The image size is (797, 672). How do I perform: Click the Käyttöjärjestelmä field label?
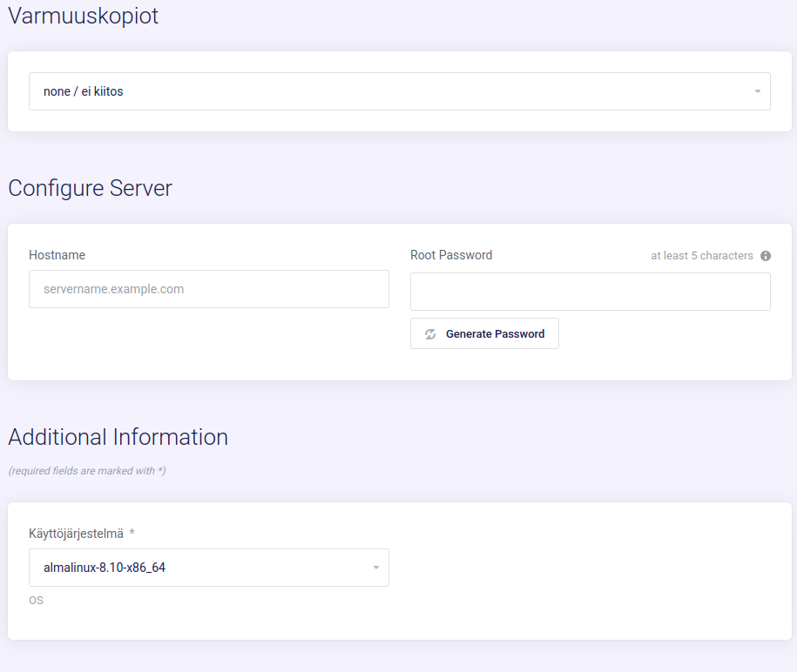[76, 533]
